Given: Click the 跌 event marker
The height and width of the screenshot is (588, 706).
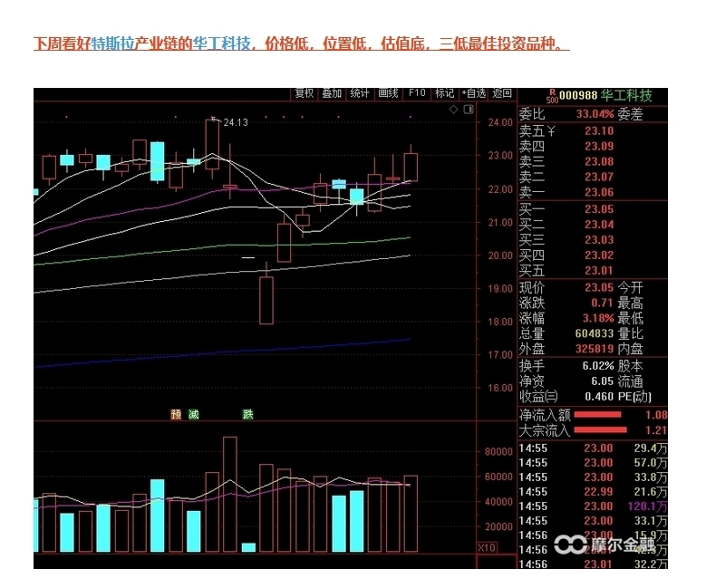Looking at the screenshot, I should (x=248, y=414).
